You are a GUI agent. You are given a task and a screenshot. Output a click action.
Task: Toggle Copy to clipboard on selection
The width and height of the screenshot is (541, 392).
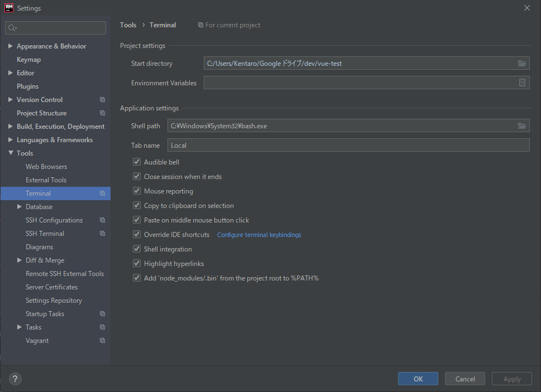137,205
